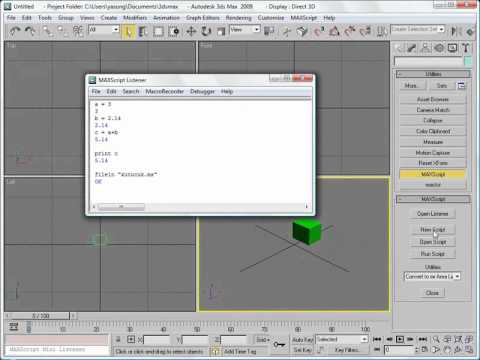The width and height of the screenshot is (480, 360).
Task: Click the time slider handle
Action: coord(40,316)
